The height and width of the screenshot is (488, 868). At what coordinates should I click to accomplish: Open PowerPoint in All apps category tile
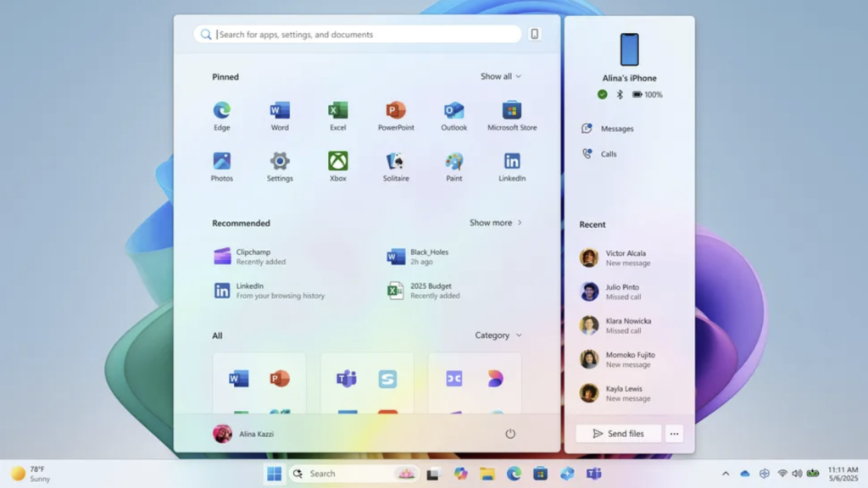280,379
